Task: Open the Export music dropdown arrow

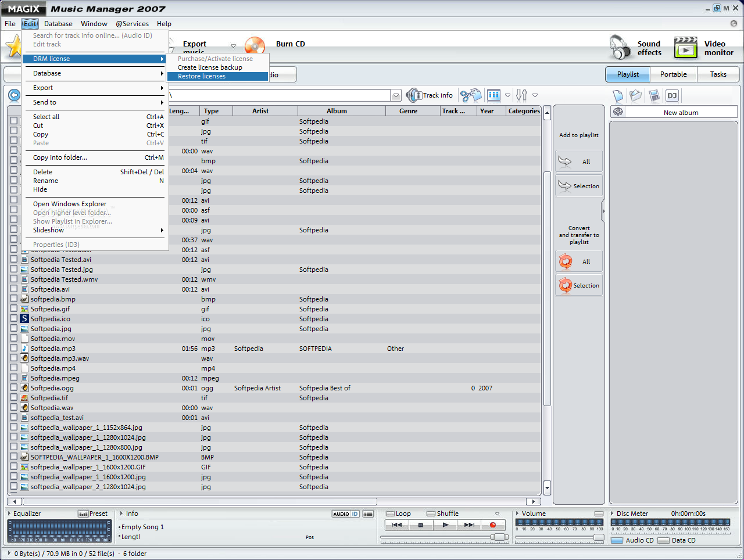Action: click(233, 46)
